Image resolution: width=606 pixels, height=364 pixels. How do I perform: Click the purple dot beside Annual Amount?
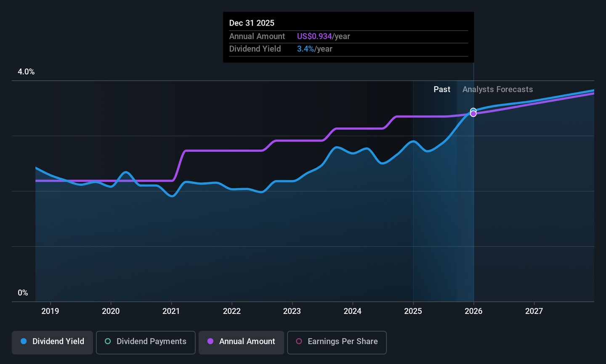coord(210,342)
